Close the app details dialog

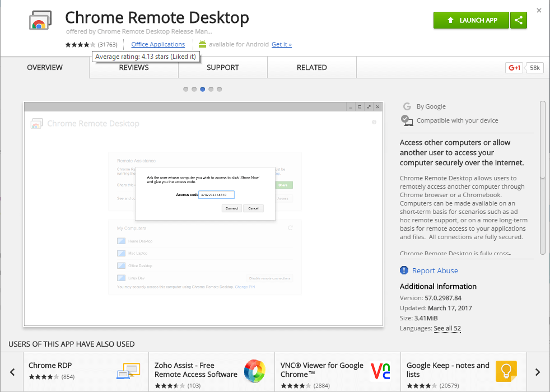point(539,11)
